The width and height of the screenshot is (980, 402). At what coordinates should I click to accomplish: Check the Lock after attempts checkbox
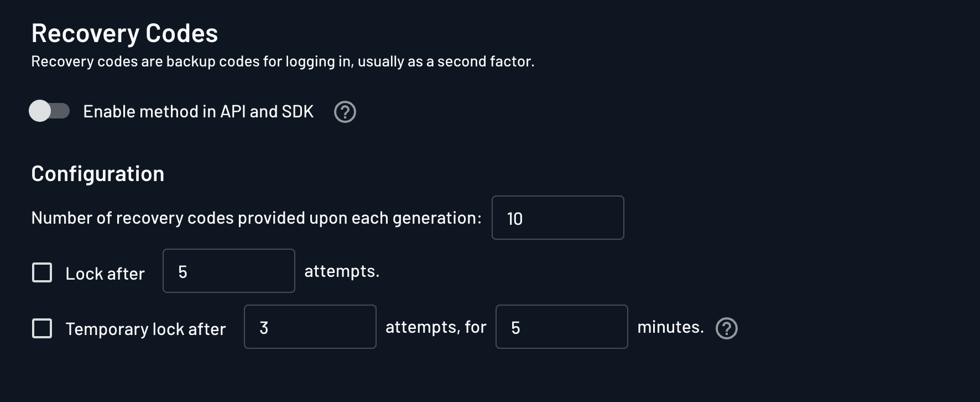[42, 272]
